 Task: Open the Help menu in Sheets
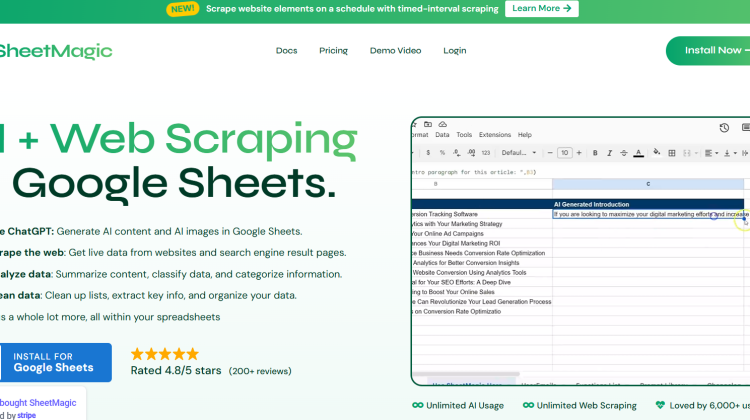click(525, 135)
